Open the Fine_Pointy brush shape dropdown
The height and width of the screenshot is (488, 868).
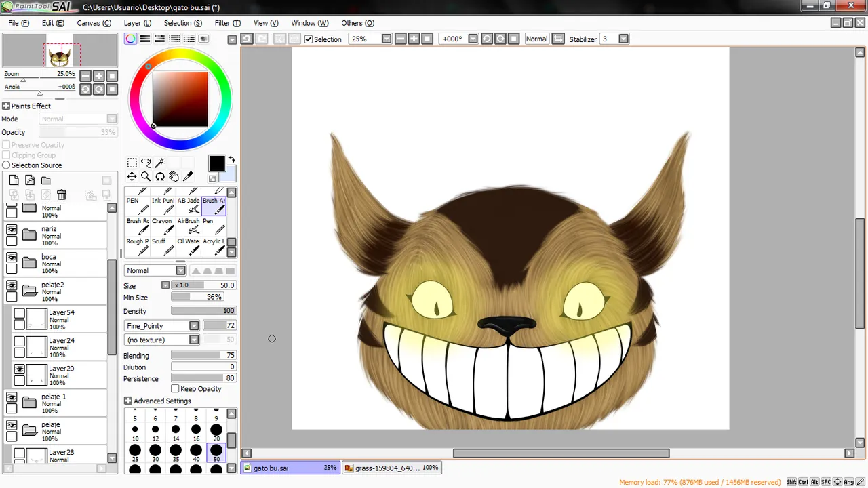[x=194, y=326]
